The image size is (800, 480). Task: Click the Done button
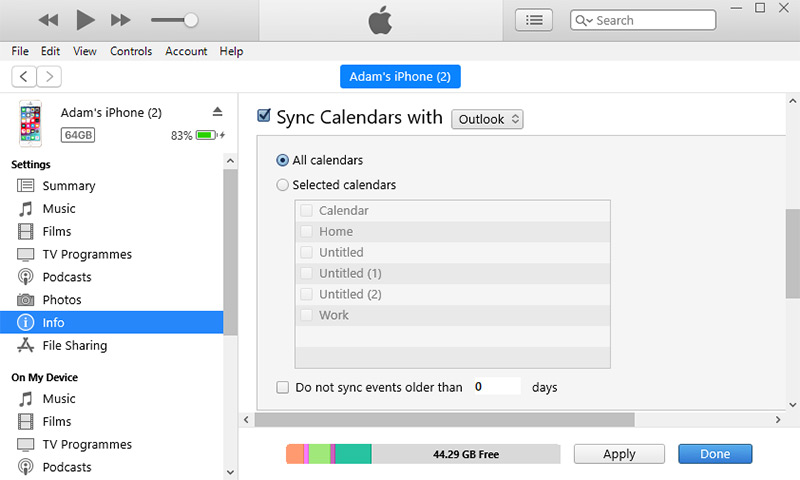(x=715, y=454)
